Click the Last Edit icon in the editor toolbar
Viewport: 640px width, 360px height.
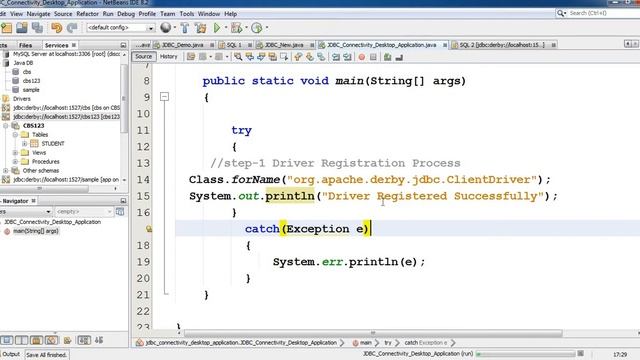[x=191, y=57]
